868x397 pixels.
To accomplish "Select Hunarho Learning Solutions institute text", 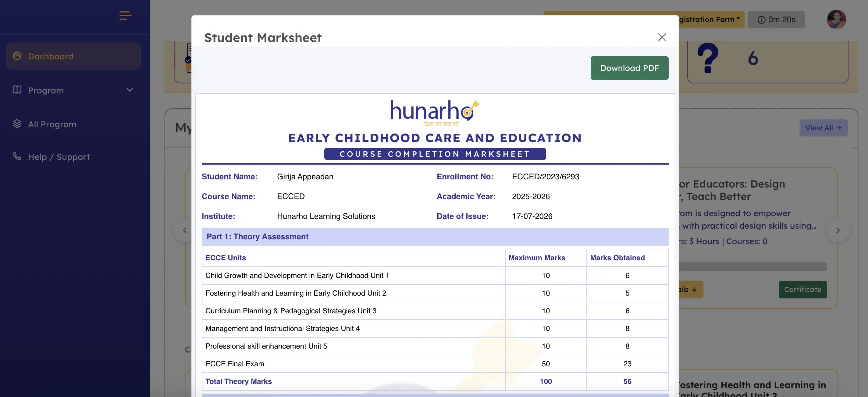I will [x=326, y=216].
